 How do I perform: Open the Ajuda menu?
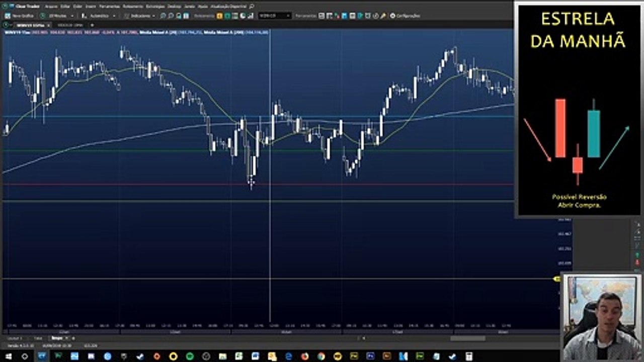pyautogui.click(x=203, y=6)
